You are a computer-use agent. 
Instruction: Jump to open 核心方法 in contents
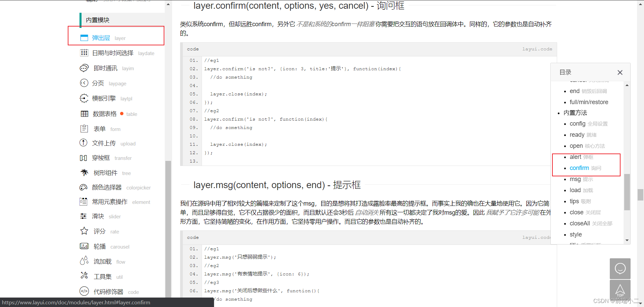coord(587,146)
